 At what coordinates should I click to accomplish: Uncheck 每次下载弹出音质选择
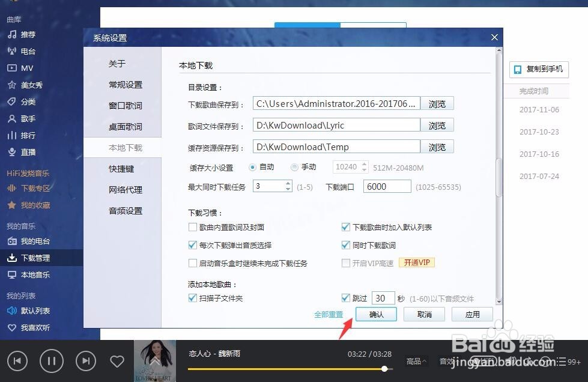193,245
